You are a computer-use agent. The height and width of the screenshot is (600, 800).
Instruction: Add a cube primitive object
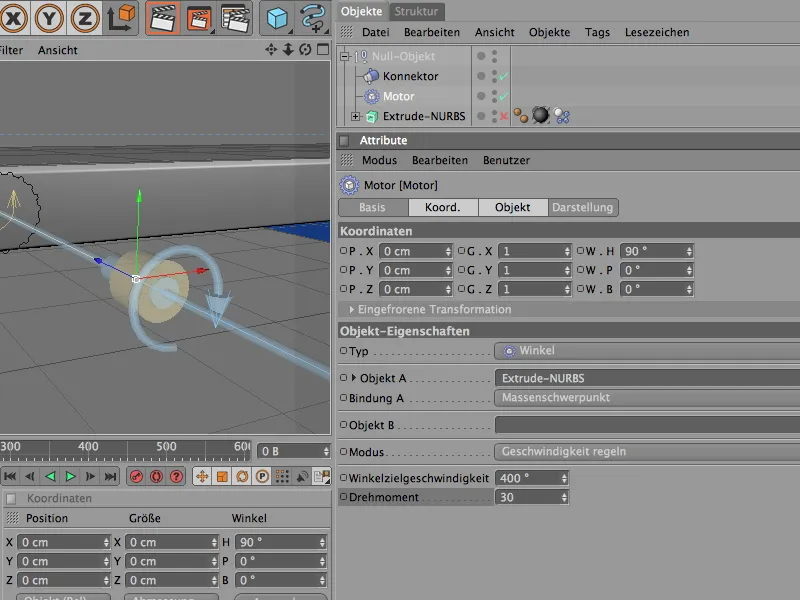(278, 17)
